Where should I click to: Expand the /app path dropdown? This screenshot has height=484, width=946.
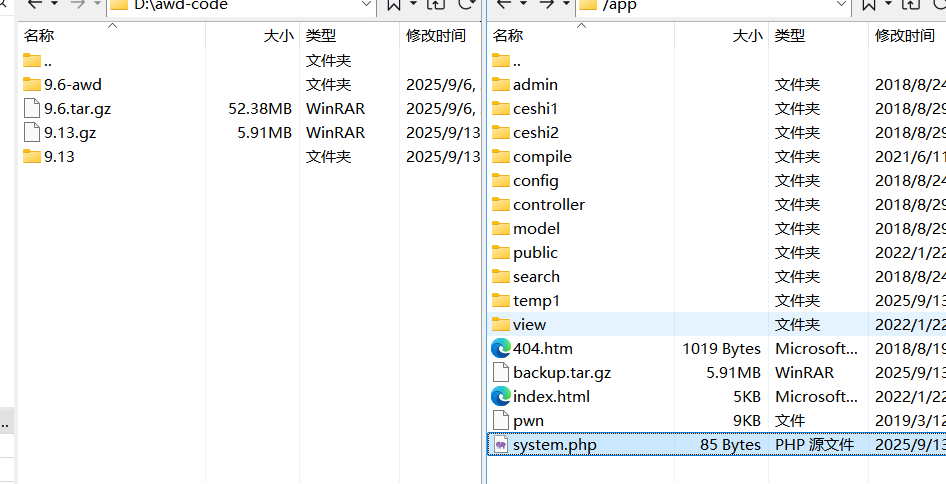pos(840,5)
